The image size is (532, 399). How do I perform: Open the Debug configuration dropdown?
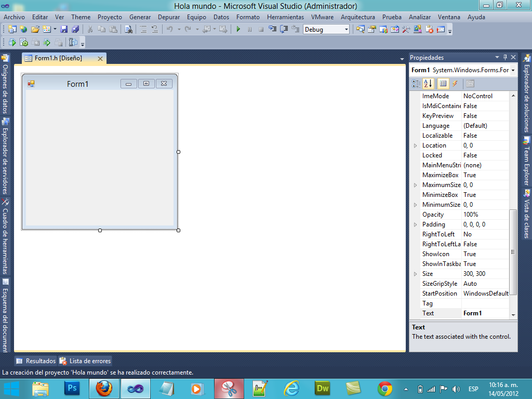(x=346, y=30)
